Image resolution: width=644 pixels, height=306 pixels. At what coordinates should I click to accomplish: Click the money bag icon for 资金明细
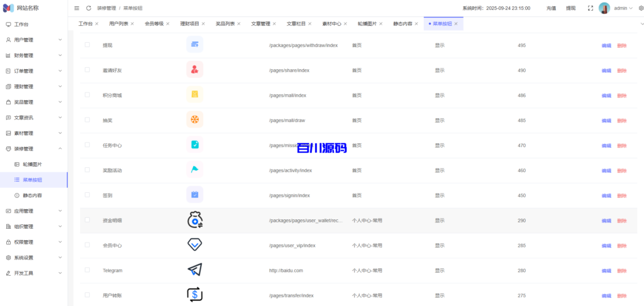[x=194, y=220]
